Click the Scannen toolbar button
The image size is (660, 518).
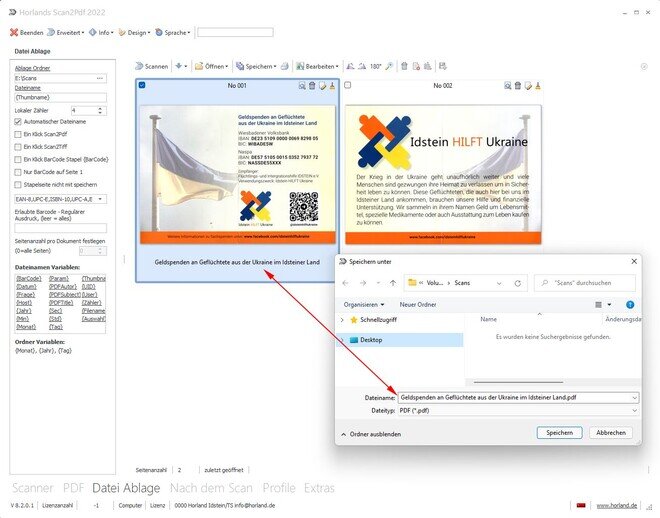coord(152,66)
